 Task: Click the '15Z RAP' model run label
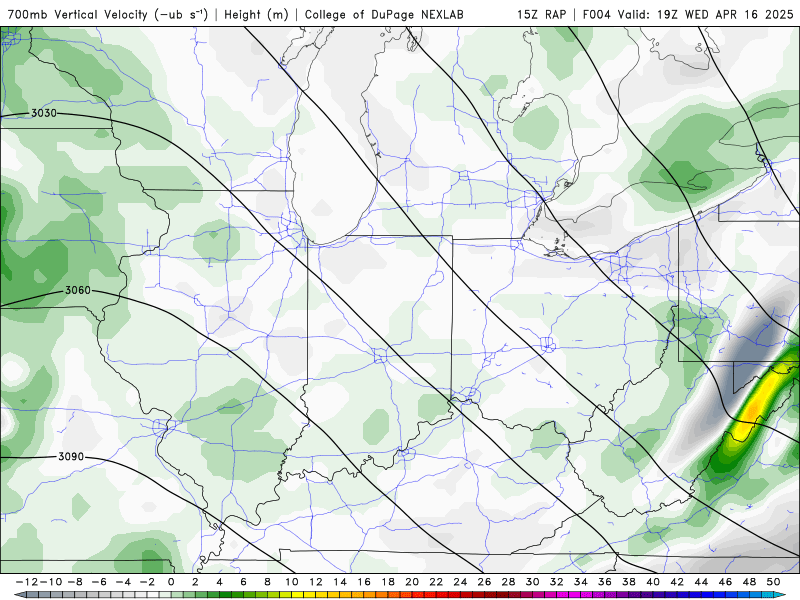(x=541, y=14)
